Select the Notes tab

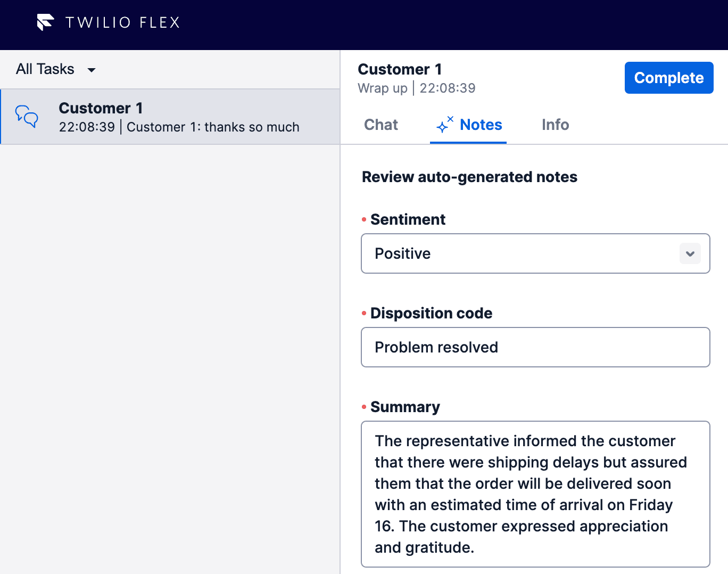pos(481,125)
